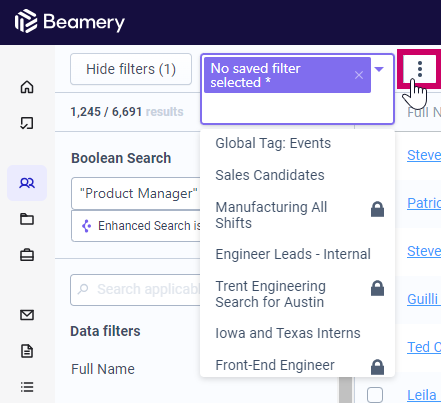Image resolution: width=441 pixels, height=403 pixels.
Task: Click the Hide filters (1) button
Action: point(131,69)
